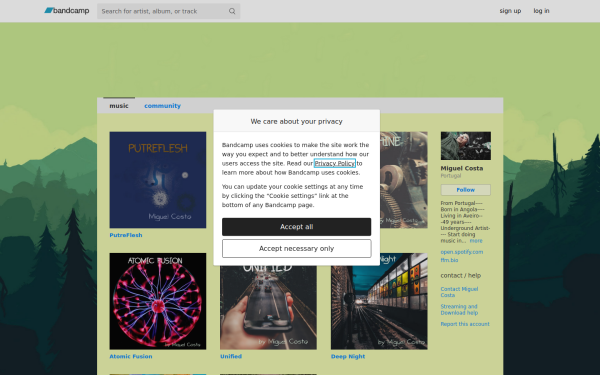Open the sign up link
600x375 pixels.
pyautogui.click(x=510, y=11)
